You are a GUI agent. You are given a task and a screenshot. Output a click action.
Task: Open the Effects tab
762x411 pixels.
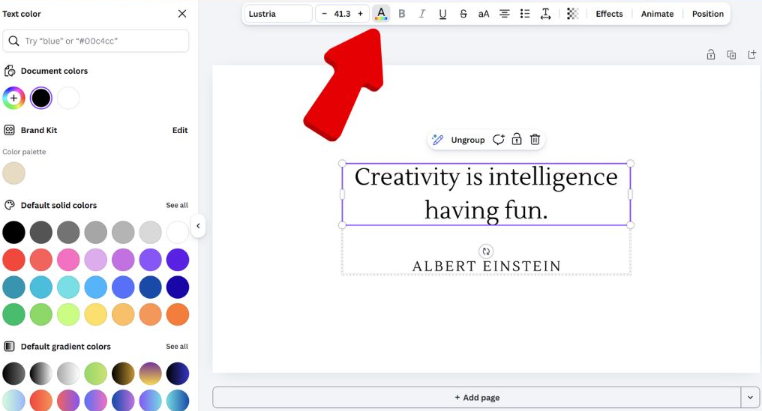point(609,14)
